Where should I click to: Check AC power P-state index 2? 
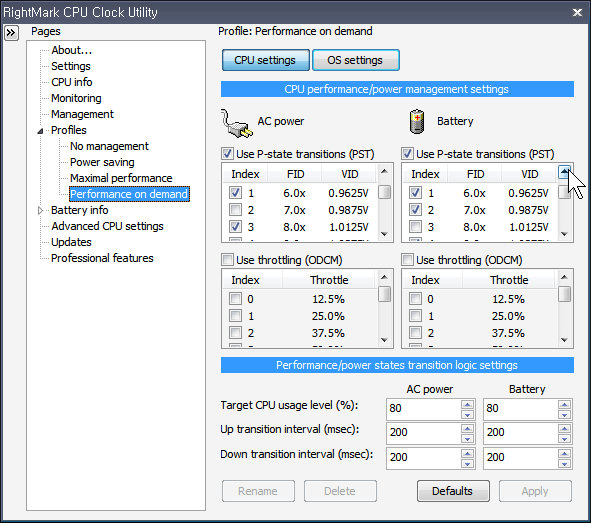click(x=236, y=210)
